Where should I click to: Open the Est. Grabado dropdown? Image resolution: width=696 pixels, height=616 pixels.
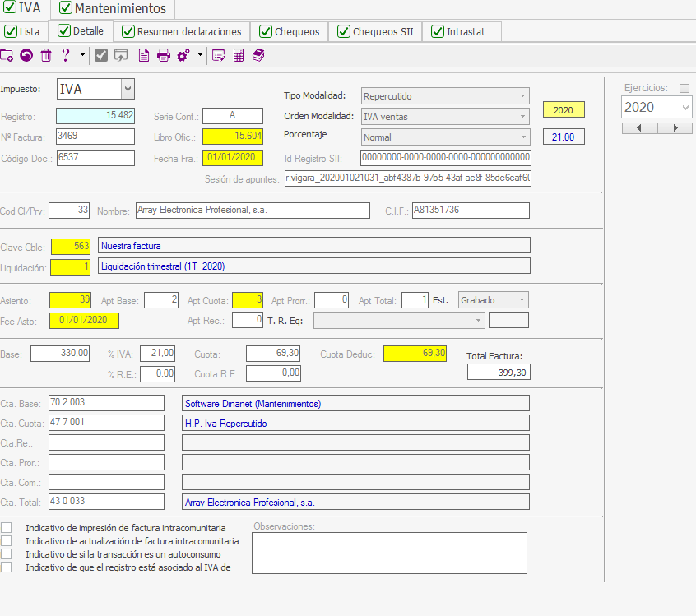coord(522,300)
